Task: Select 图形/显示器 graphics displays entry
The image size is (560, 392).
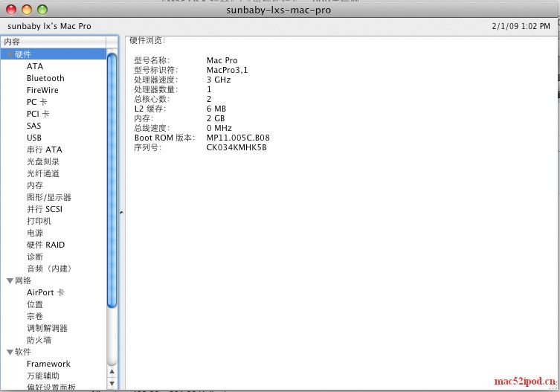Action: (x=49, y=197)
